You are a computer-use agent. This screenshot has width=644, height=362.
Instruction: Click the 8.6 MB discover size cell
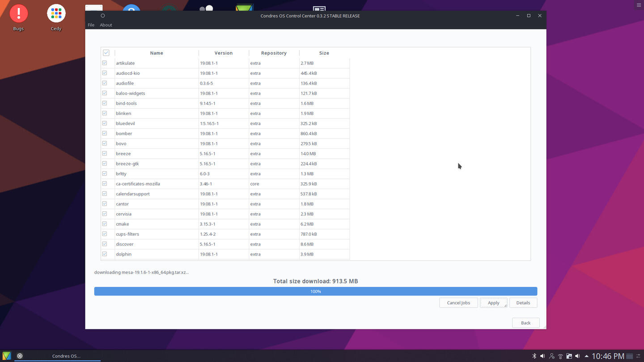click(324, 244)
